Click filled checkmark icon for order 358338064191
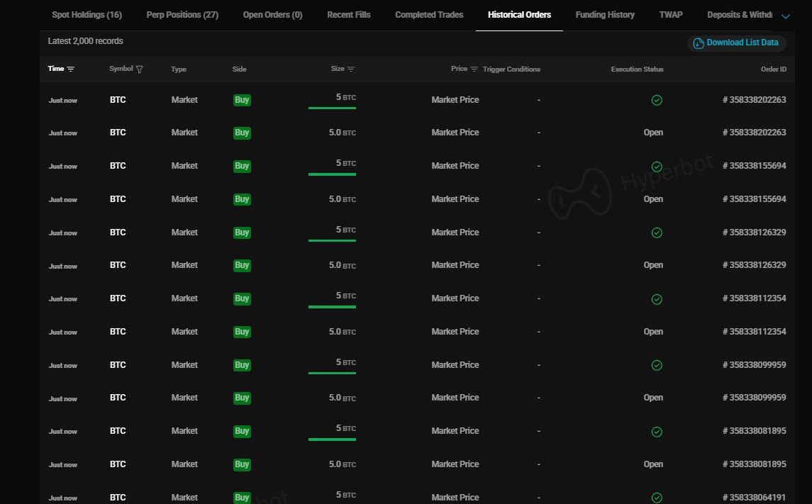This screenshot has height=504, width=812. [x=657, y=498]
